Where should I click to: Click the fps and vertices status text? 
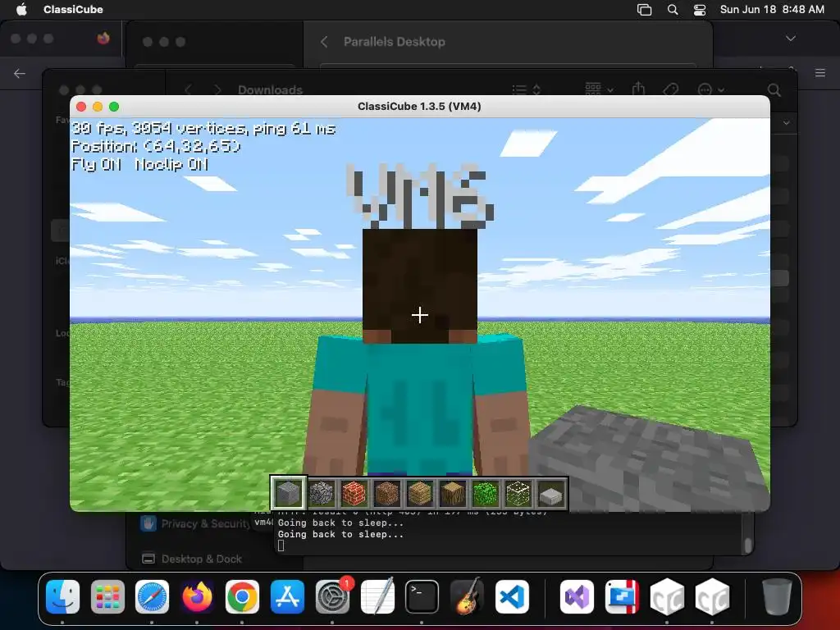coord(203,129)
